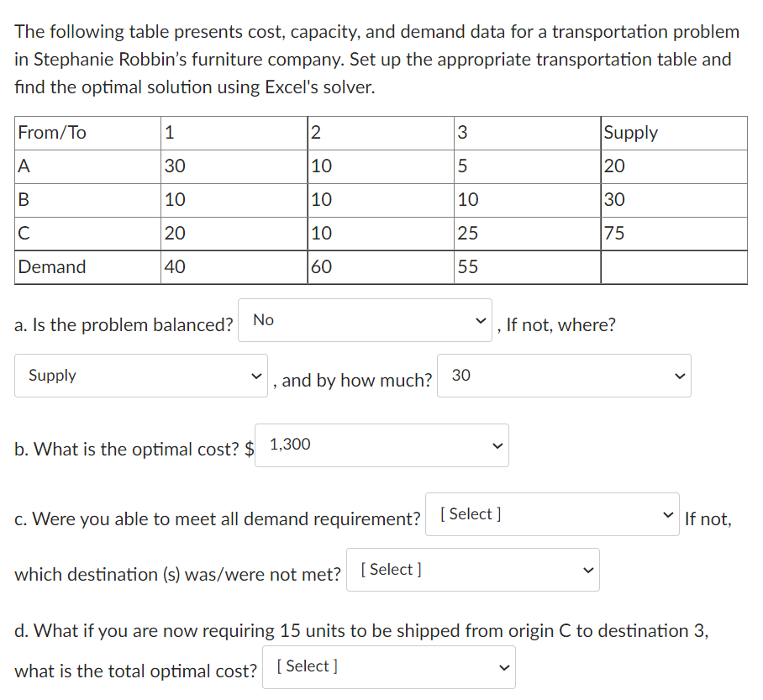This screenshot has height=700, width=763.
Task: Click the chevron on the "No" dropdown
Action: coord(479,319)
